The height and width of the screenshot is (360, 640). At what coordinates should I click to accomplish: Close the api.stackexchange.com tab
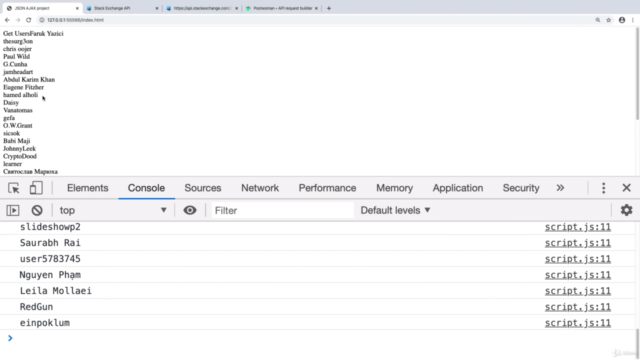coord(236,8)
